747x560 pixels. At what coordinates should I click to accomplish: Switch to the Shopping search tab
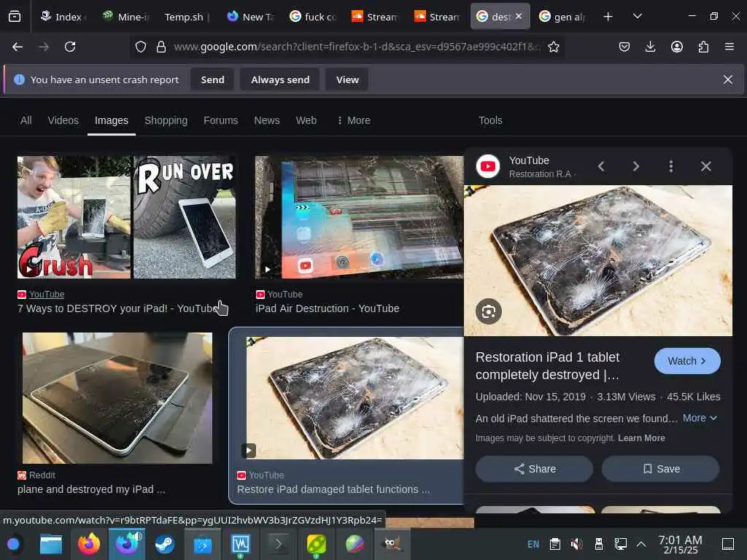166,120
